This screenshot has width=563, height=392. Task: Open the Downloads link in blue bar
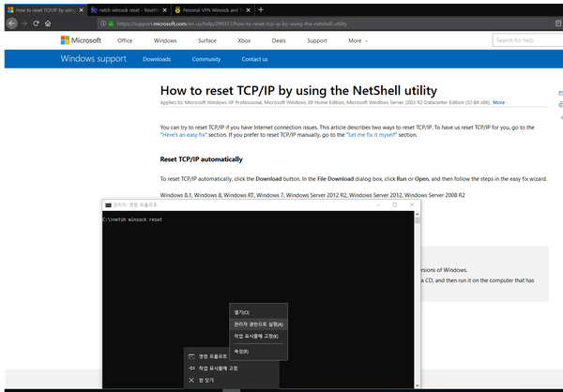[x=157, y=59]
